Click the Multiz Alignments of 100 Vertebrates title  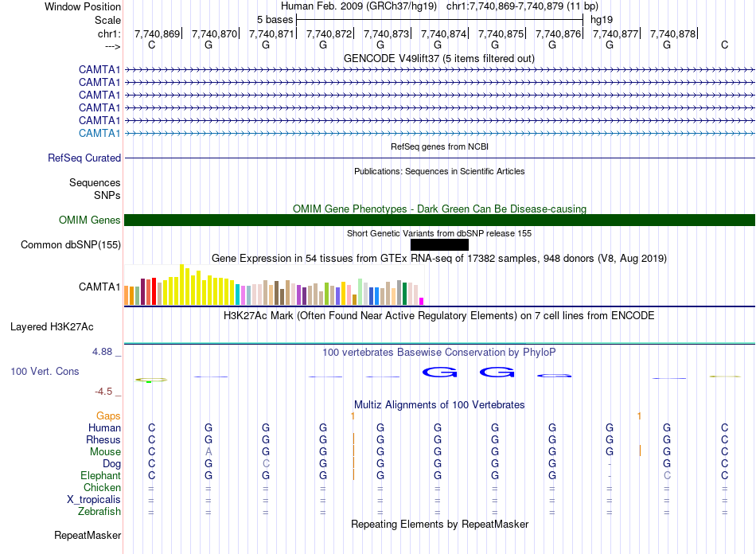click(439, 404)
